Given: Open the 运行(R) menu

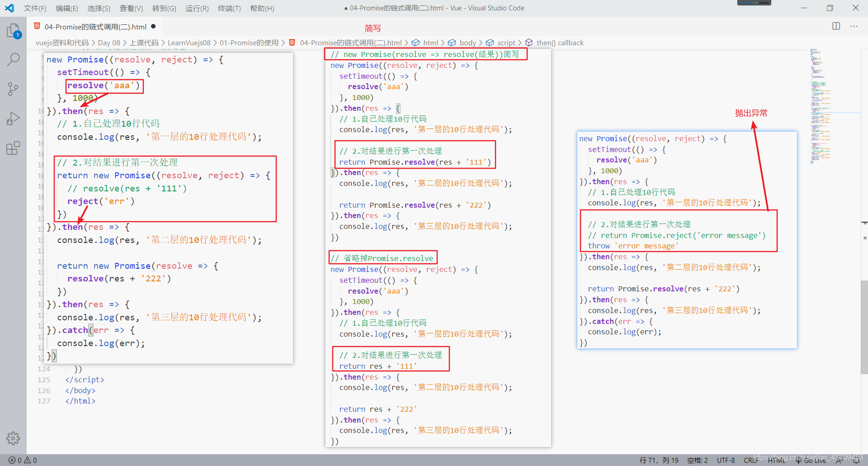Looking at the screenshot, I should click(x=197, y=8).
